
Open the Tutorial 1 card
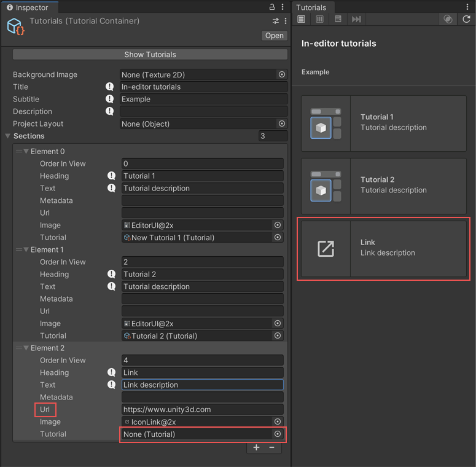383,123
